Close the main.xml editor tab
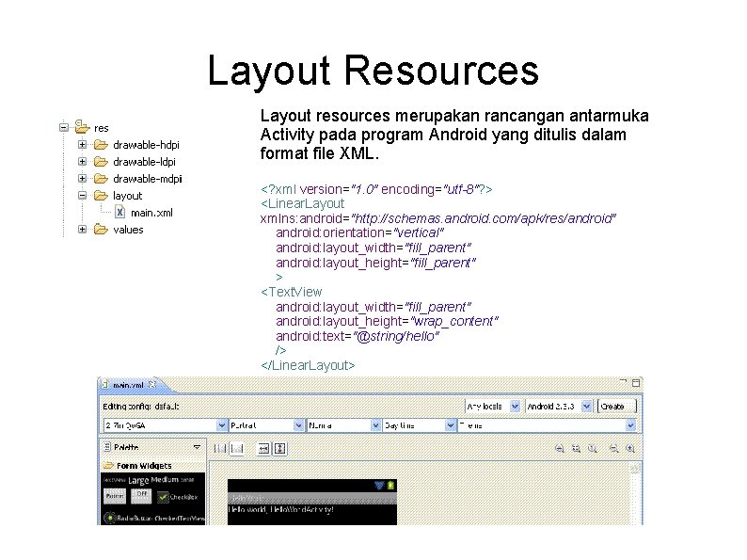 tap(152, 384)
